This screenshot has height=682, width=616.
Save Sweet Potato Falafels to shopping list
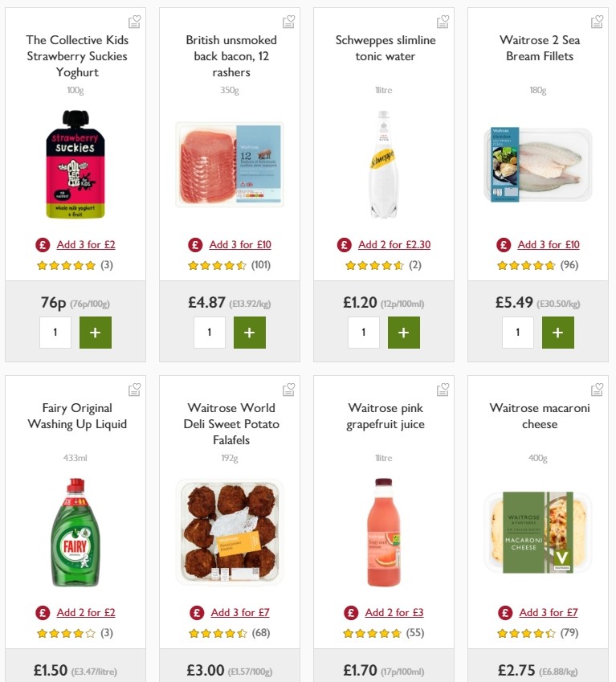point(288,389)
